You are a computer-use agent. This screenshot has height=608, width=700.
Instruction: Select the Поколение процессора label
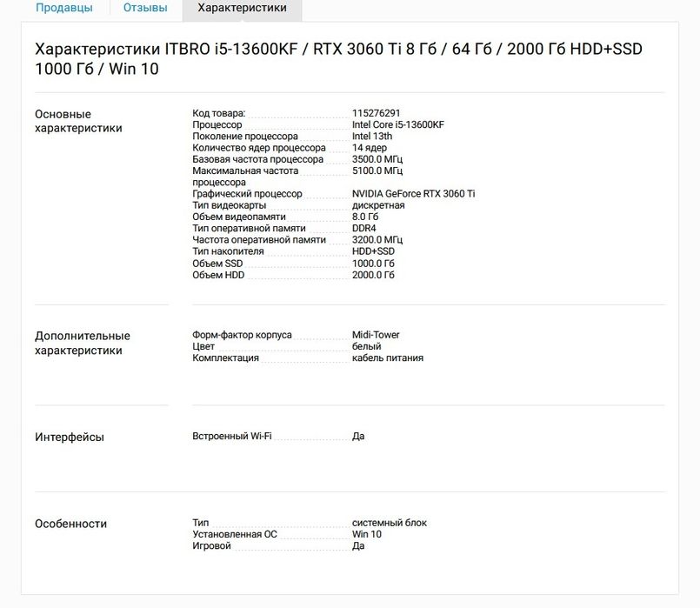[245, 137]
